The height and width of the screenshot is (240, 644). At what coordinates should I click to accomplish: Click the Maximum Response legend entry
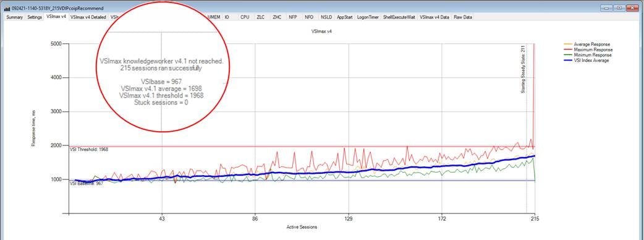[593, 49]
